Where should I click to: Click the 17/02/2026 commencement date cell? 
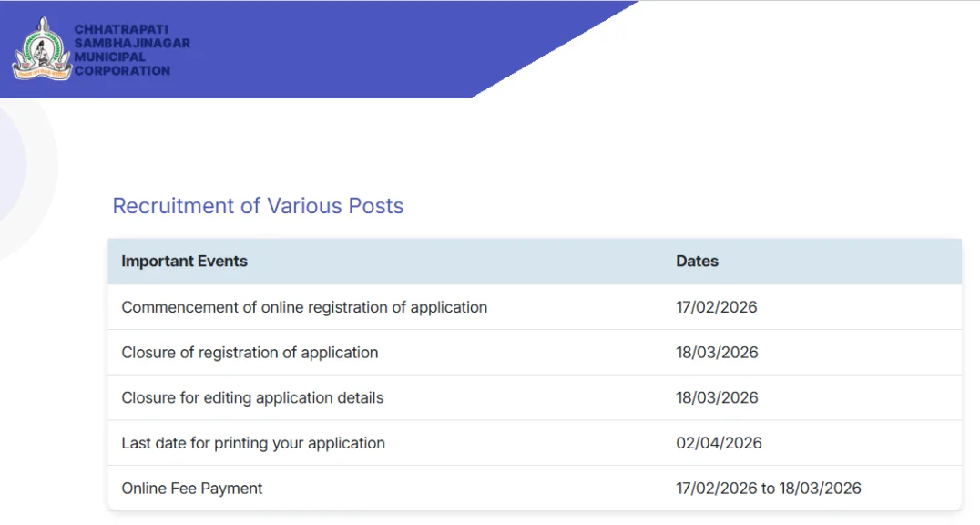tap(716, 307)
